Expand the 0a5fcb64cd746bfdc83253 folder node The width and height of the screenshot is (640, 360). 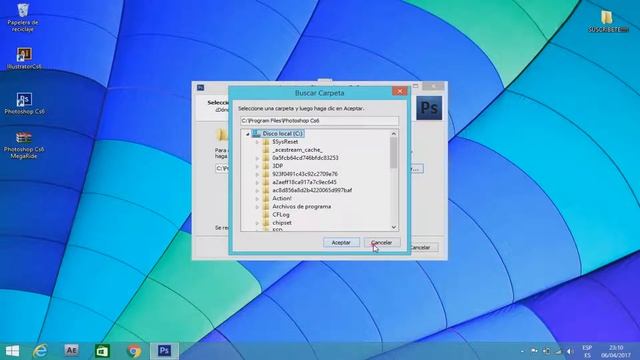click(257, 158)
